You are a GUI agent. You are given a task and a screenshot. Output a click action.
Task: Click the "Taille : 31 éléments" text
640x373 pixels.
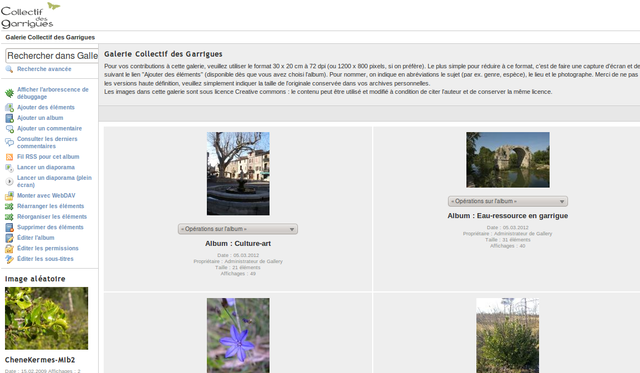(x=508, y=240)
